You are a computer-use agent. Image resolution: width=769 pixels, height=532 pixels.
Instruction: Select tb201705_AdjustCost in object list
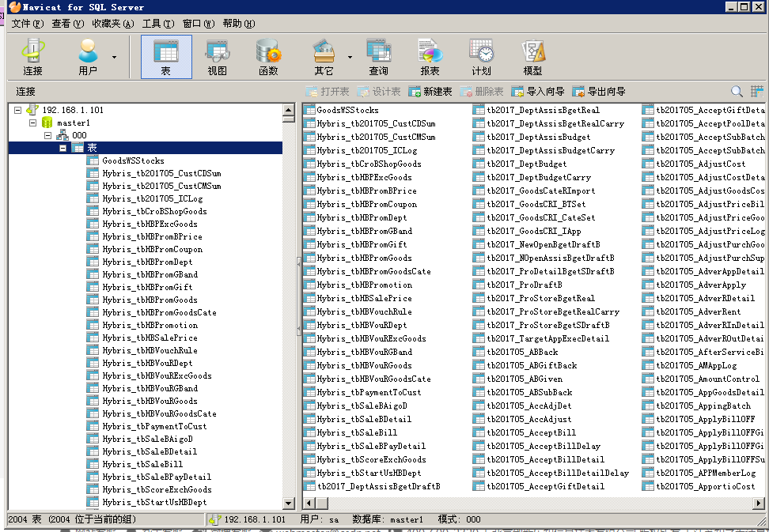tap(701, 164)
